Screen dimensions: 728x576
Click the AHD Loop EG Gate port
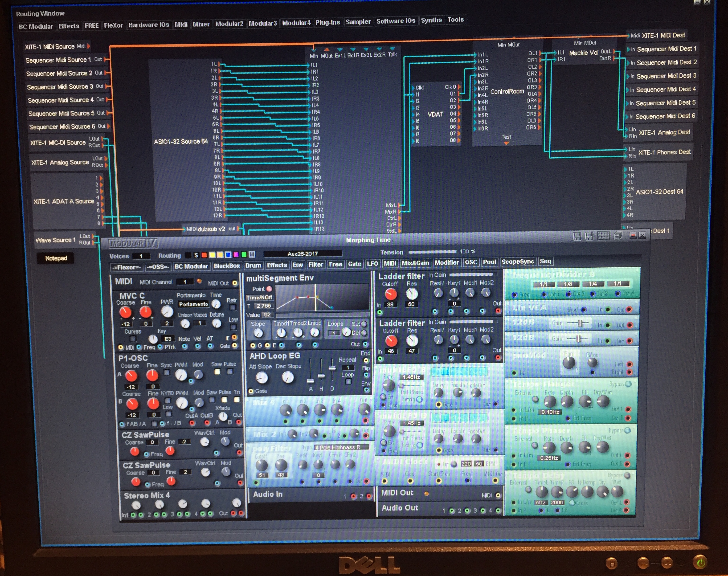coord(251,391)
